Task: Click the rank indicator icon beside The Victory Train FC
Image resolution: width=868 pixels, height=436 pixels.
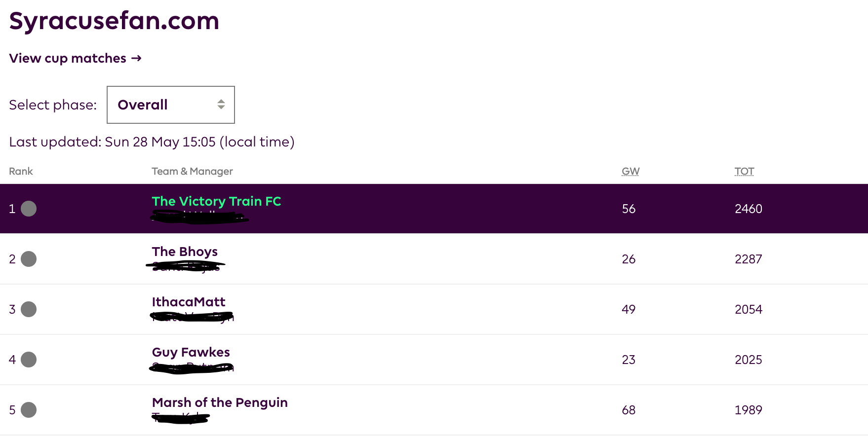Action: 29,208
